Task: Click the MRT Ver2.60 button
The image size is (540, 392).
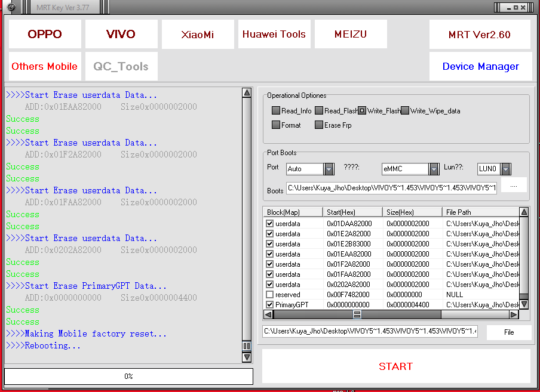Action: [480, 35]
